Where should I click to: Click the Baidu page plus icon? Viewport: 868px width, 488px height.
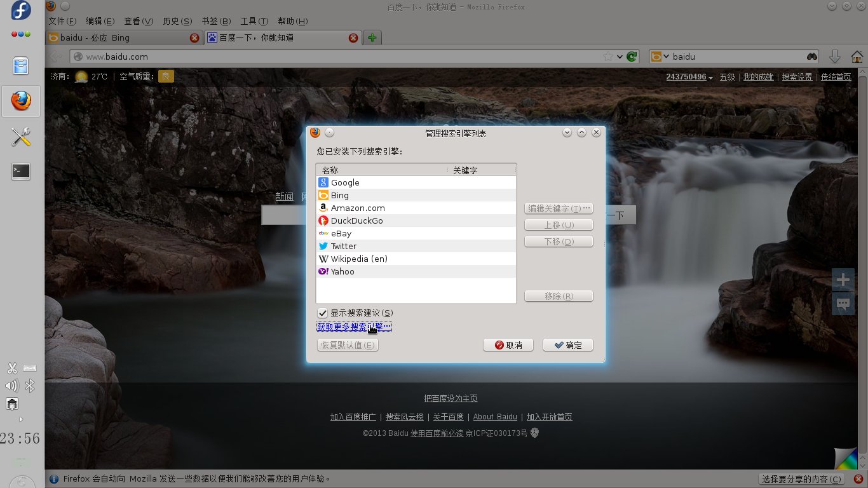(843, 280)
